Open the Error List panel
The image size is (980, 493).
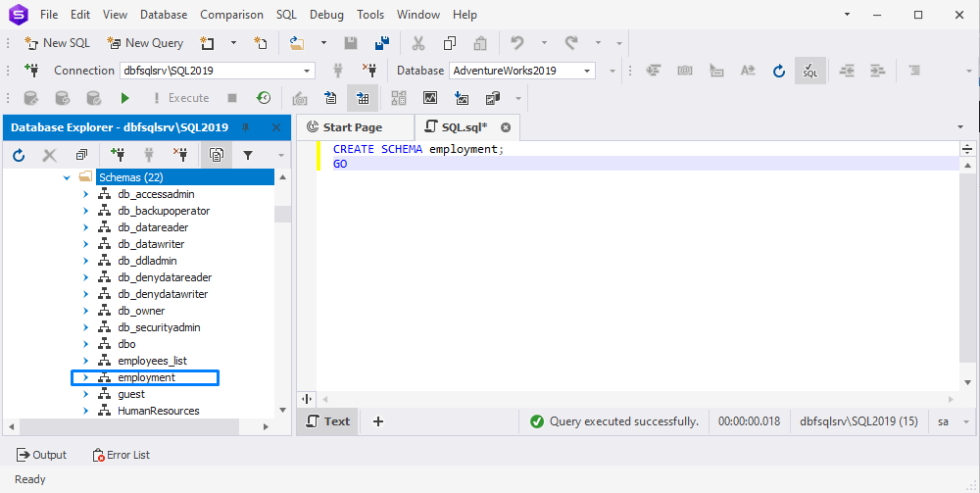[122, 455]
